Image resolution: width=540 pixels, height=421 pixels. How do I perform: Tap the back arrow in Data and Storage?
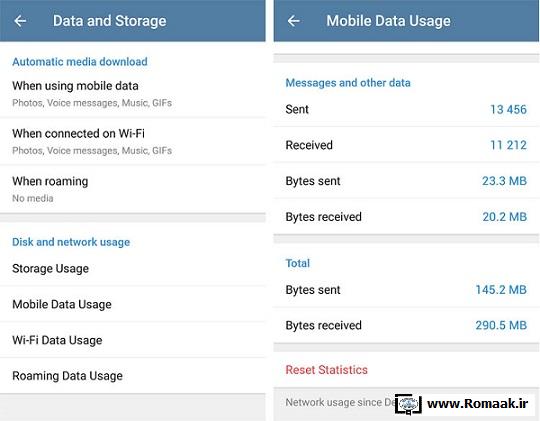tap(20, 21)
